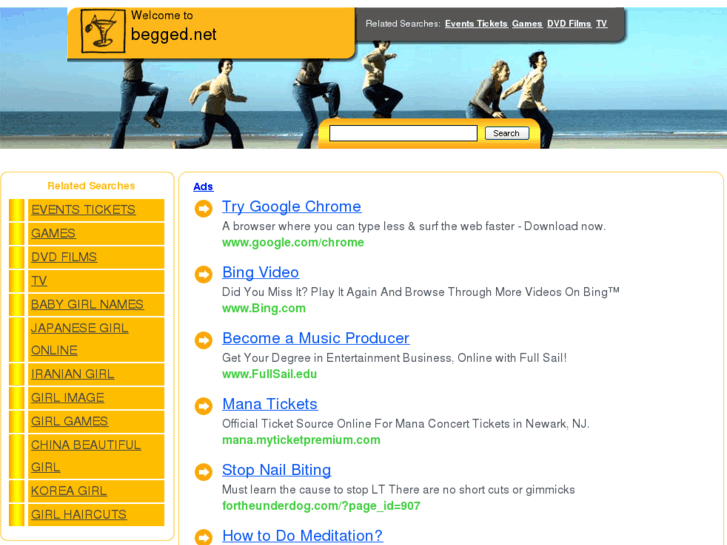Click the begged.net site title
Viewport: 727px width, 545px height.
174,34
